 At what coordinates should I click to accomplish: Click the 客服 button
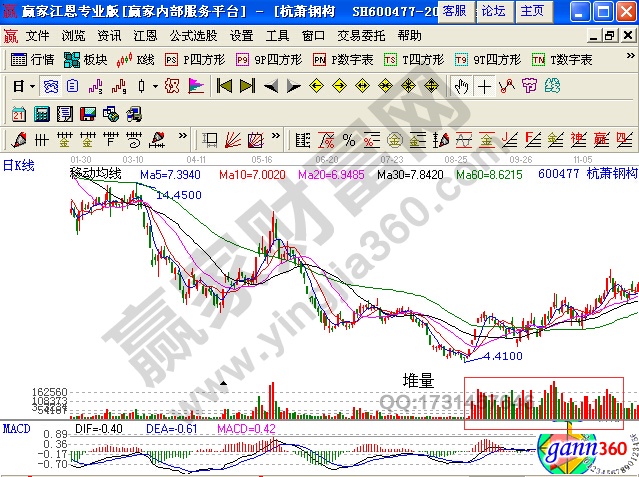[x=454, y=11]
